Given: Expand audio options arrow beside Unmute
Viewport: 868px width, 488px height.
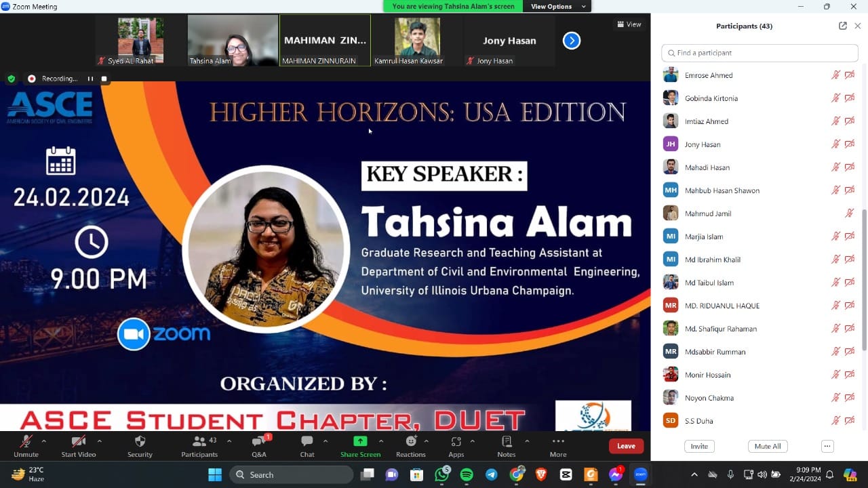Looking at the screenshot, I should pos(44,441).
